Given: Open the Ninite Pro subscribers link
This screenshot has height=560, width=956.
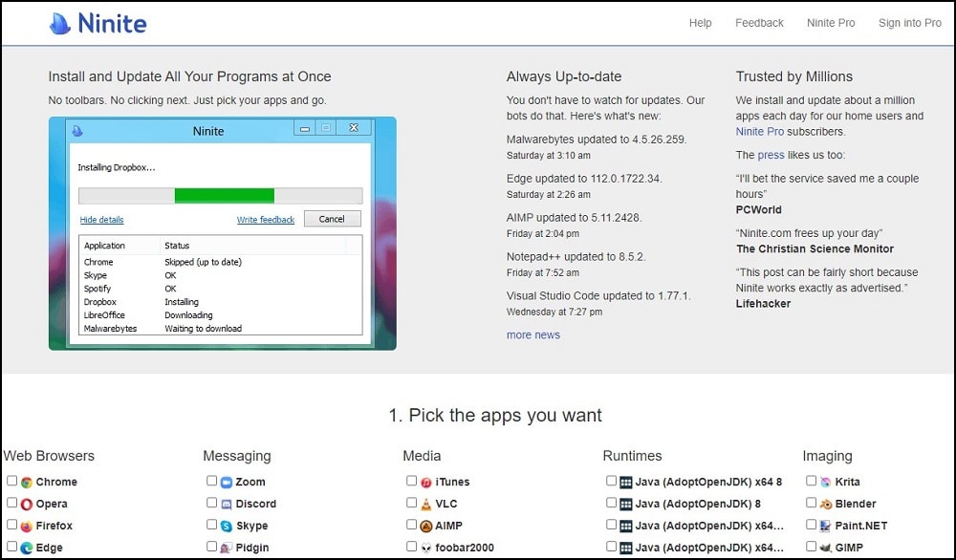Looking at the screenshot, I should click(x=760, y=132).
